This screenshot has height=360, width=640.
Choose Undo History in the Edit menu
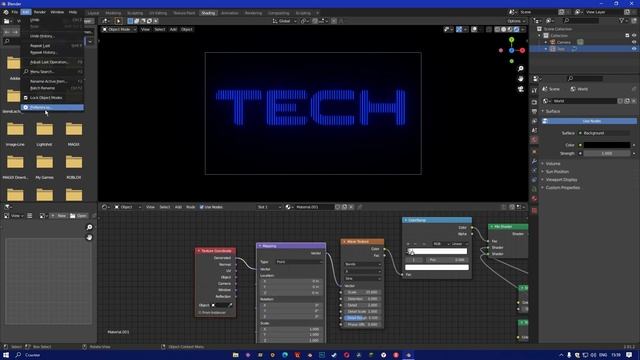point(52,36)
